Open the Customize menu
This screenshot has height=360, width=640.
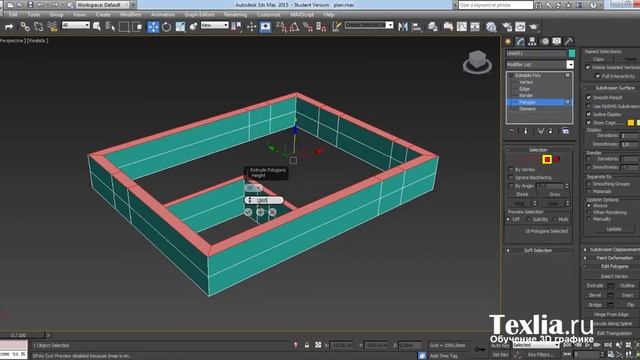point(269,15)
